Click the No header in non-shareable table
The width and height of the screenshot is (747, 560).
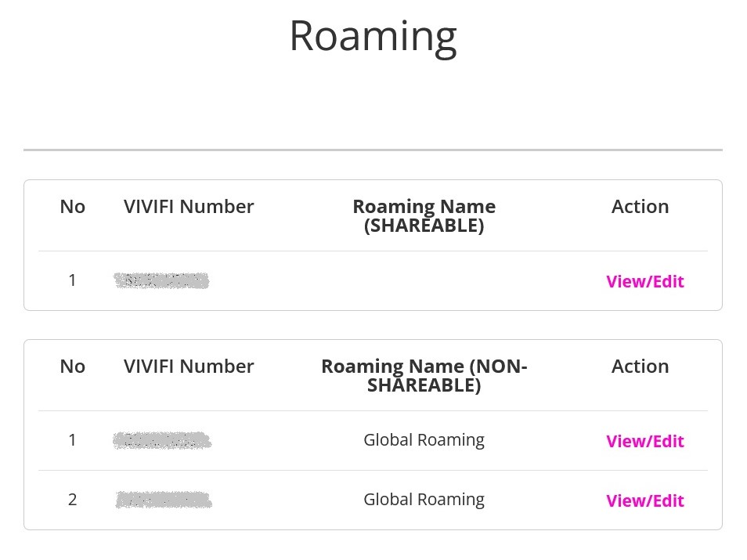coord(72,367)
